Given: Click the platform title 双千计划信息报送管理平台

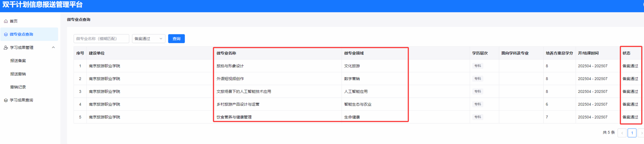Looking at the screenshot, I should 42,5.
